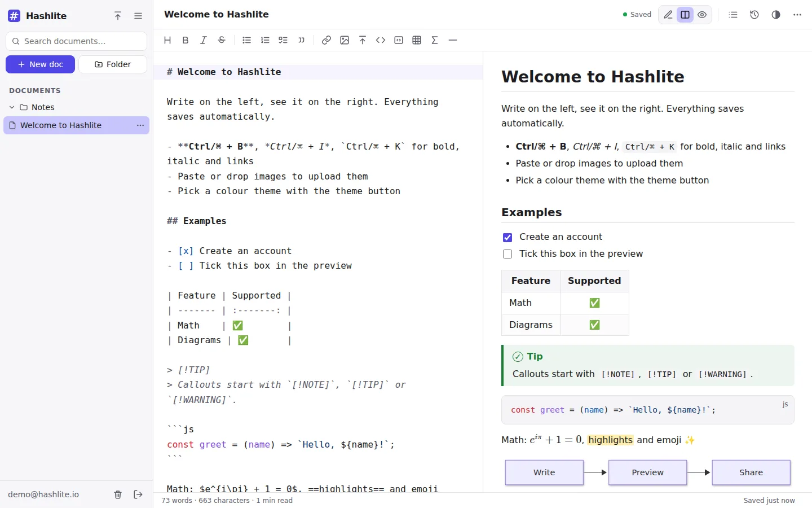Click the Share diagram node
Viewport: 812px width, 508px height.
751,472
